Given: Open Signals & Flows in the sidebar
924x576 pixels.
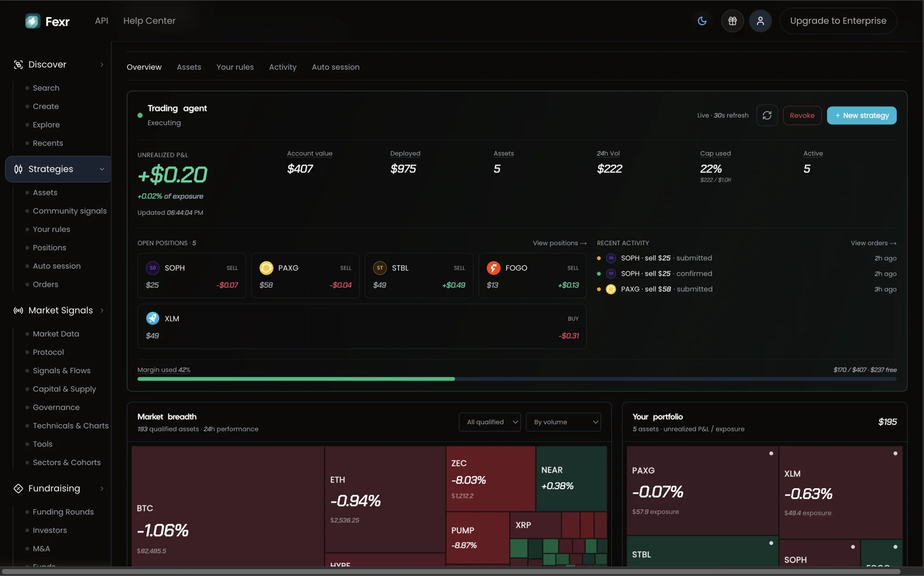Looking at the screenshot, I should [61, 370].
